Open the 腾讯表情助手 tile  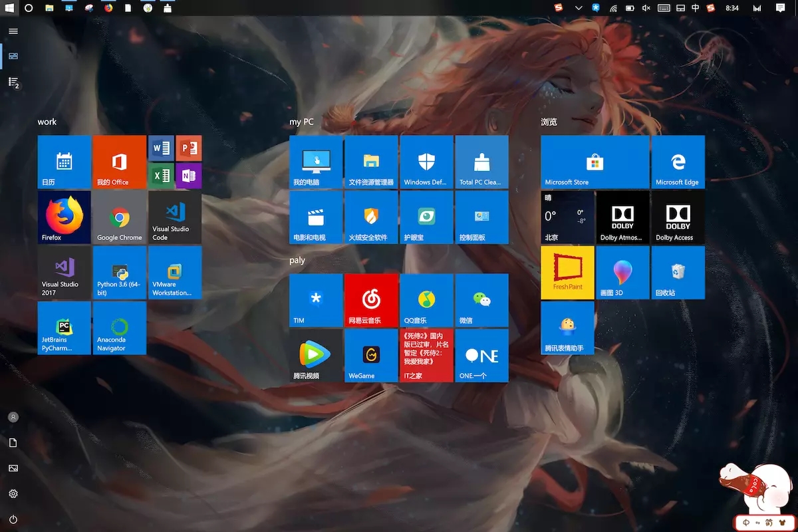568,328
